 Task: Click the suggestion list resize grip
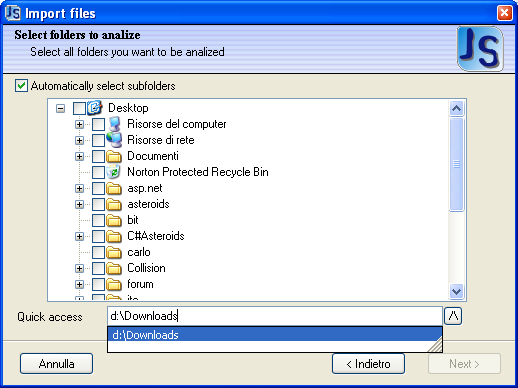click(435, 344)
